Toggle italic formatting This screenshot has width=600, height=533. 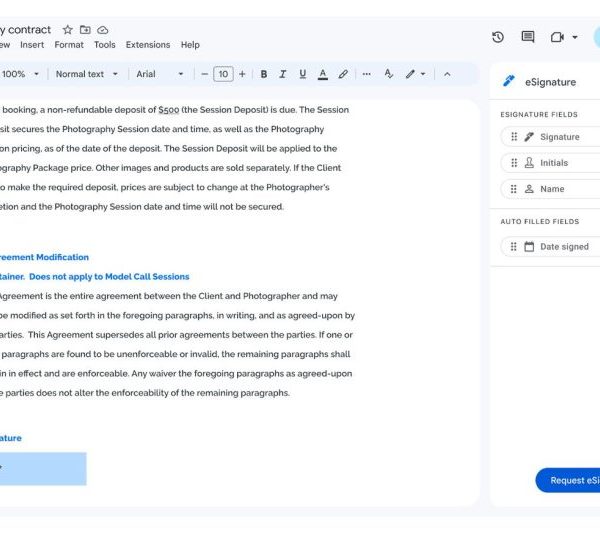(x=283, y=74)
